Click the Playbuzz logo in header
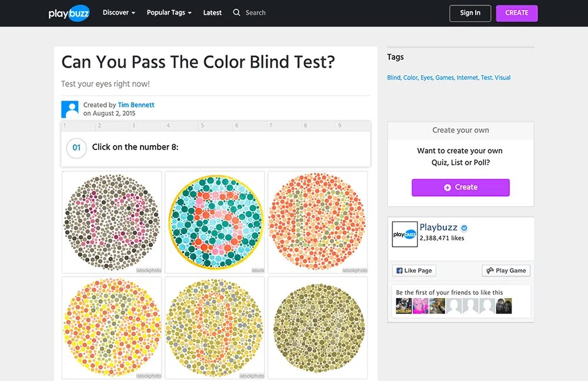This screenshot has height=381, width=588. [x=69, y=13]
